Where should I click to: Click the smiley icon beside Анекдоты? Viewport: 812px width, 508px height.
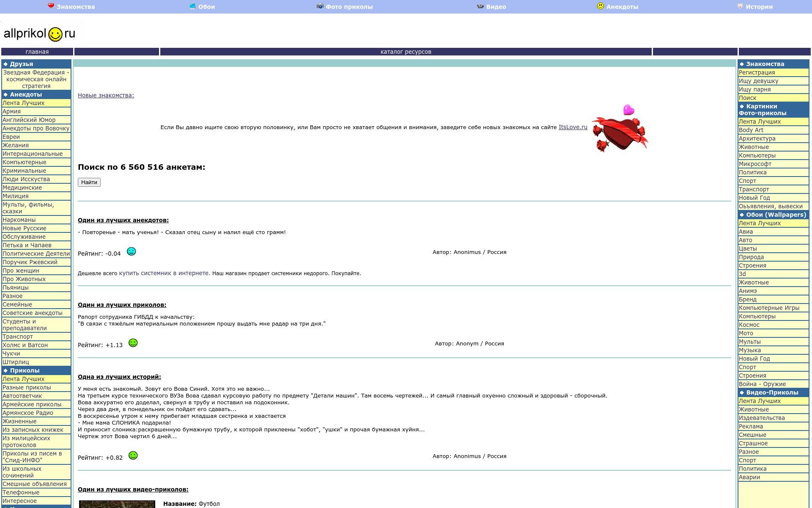point(600,6)
